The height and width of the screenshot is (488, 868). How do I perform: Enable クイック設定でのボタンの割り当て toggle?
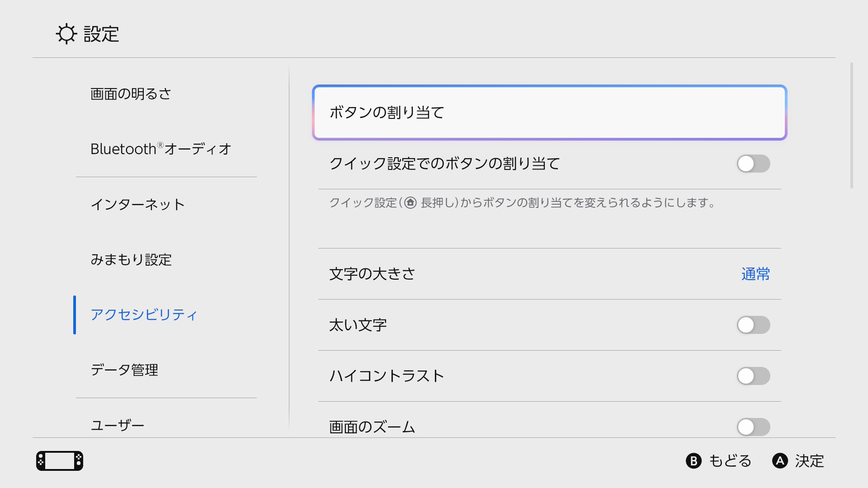[x=753, y=164]
